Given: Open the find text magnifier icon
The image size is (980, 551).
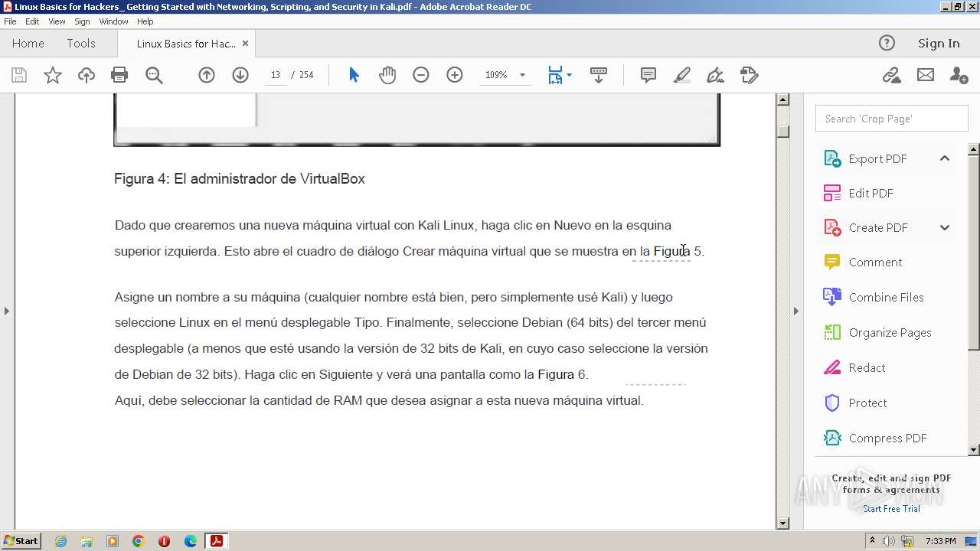Looking at the screenshot, I should pyautogui.click(x=154, y=75).
